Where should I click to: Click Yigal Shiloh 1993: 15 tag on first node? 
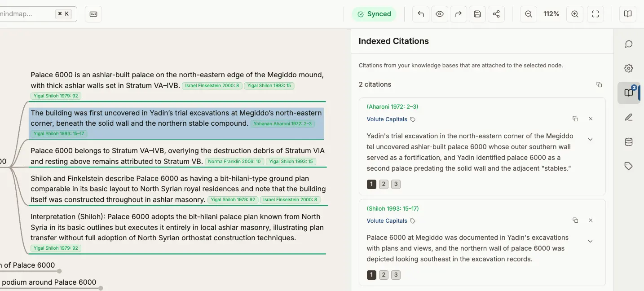[269, 86]
